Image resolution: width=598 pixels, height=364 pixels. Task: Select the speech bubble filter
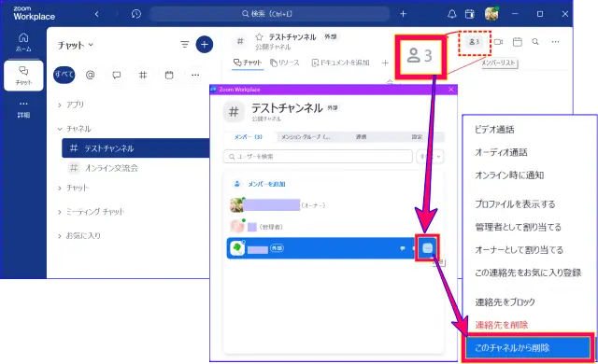point(117,75)
